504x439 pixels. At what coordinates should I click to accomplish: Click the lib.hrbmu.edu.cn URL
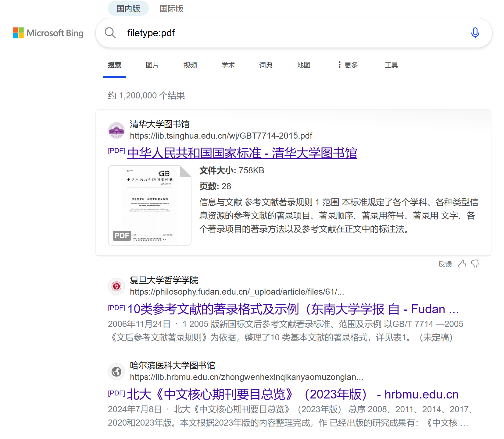[246, 377]
